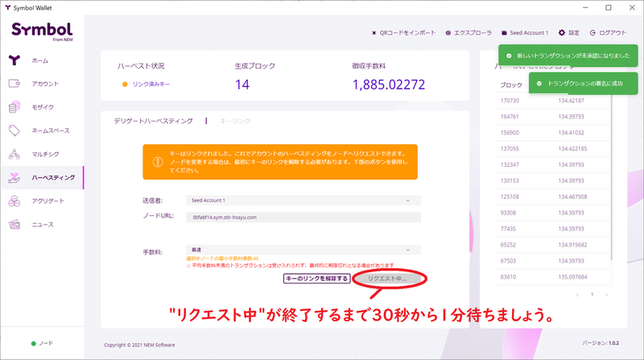Select block row 125108
Viewport: 644px width, 360px height.
pos(552,197)
